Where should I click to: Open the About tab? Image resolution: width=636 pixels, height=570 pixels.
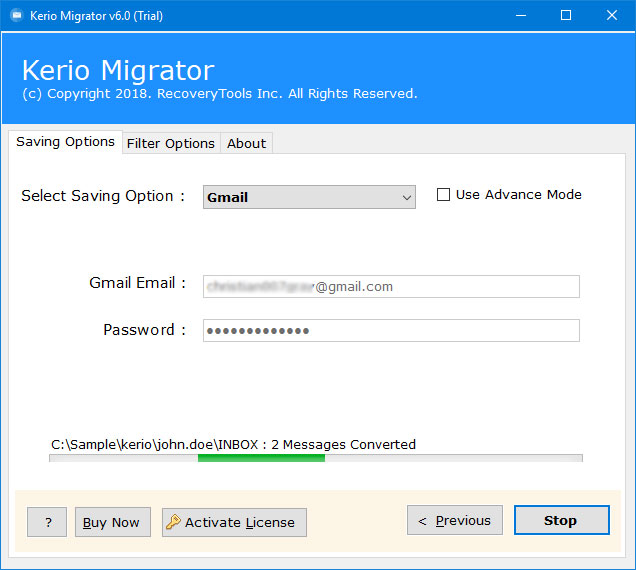246,144
